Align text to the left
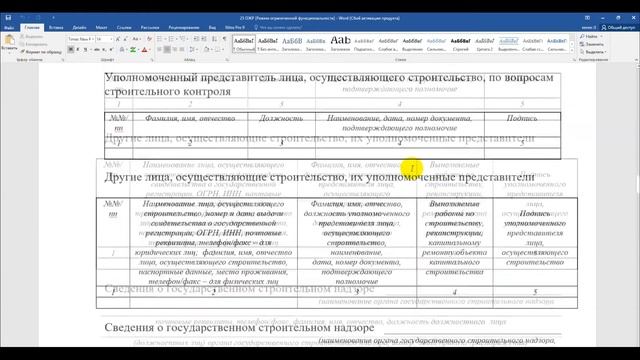This screenshot has height=360, width=640. tap(159, 49)
